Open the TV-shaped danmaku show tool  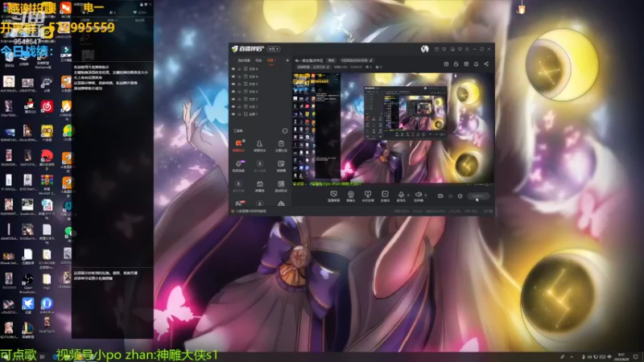pyautogui.click(x=259, y=186)
